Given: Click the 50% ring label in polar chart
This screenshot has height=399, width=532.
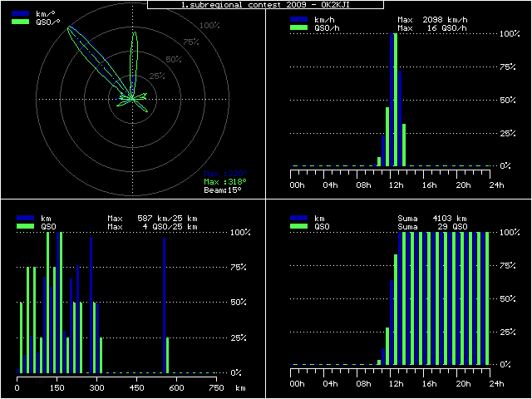Looking at the screenshot, I should (174, 59).
